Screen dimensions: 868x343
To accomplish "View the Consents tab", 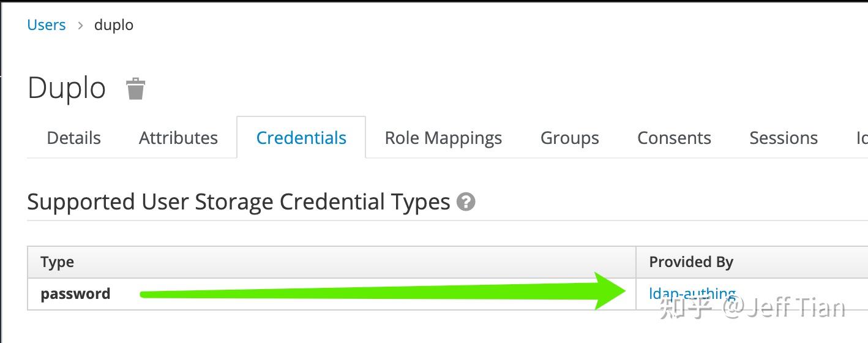I will coord(674,138).
